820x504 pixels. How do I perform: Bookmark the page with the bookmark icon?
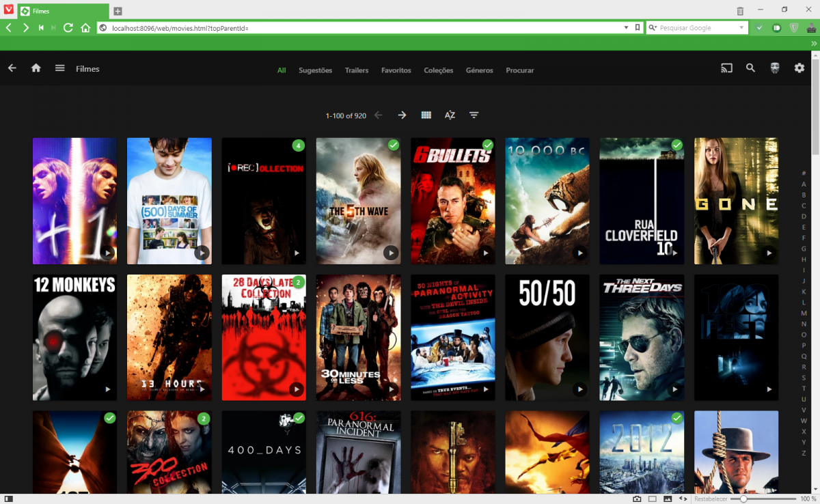click(x=638, y=28)
